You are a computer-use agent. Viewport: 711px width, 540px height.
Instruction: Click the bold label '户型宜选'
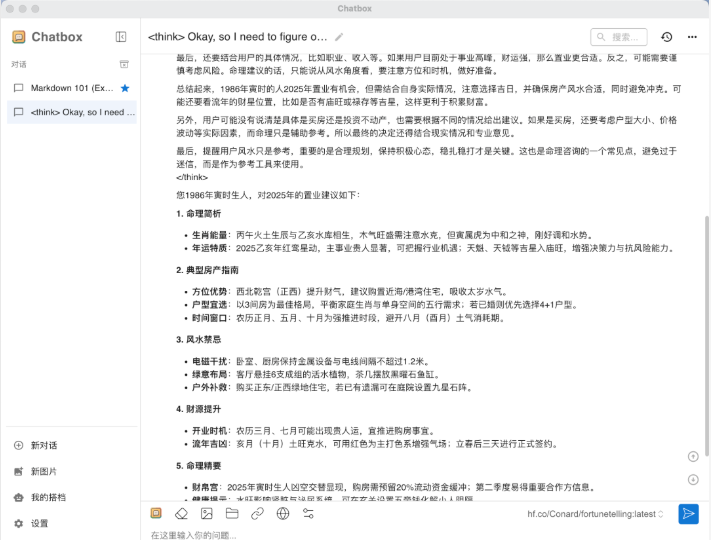(209, 305)
